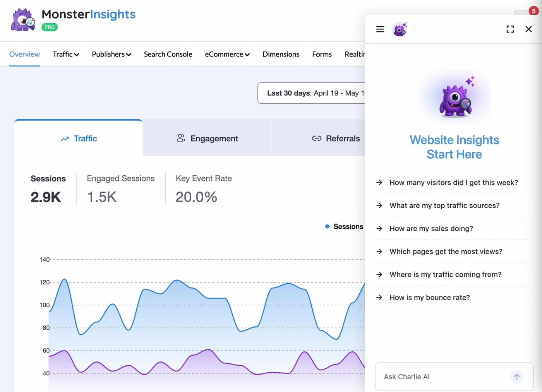Click the people icon on Engagement tab
This screenshot has width=542, height=392.
[181, 138]
